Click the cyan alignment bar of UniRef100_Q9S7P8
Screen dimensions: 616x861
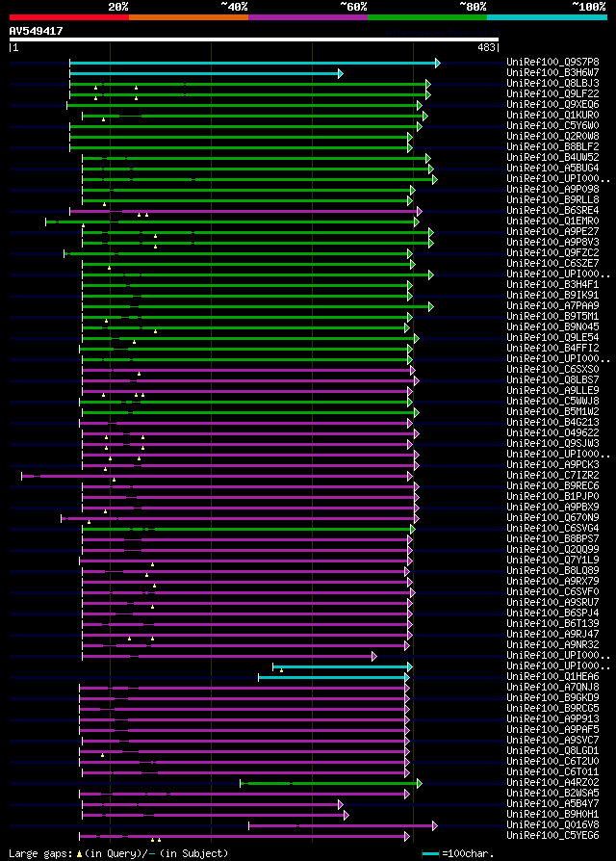255,64
